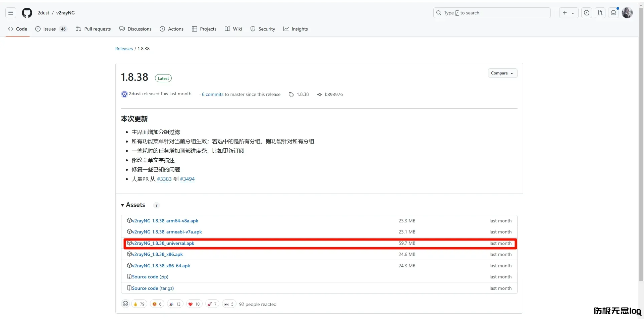Open pull request #3383
644x319 pixels.
pos(164,179)
